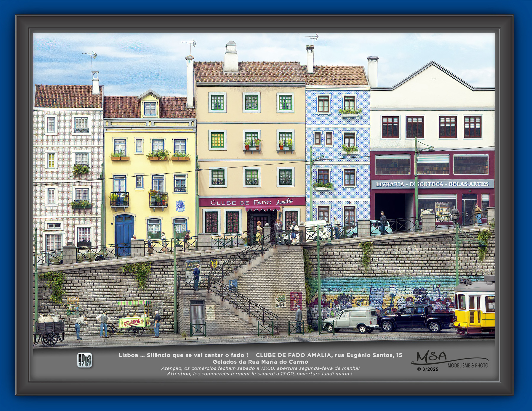This screenshot has height=411, width=532.
Task: Click the Livraria - Discoteca - Belas Artes sign
Action: pos(432,184)
